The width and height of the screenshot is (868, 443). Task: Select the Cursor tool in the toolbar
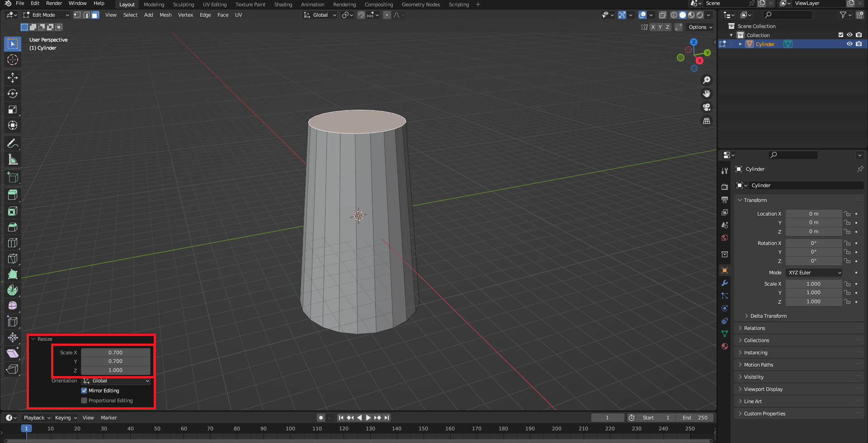coord(13,60)
